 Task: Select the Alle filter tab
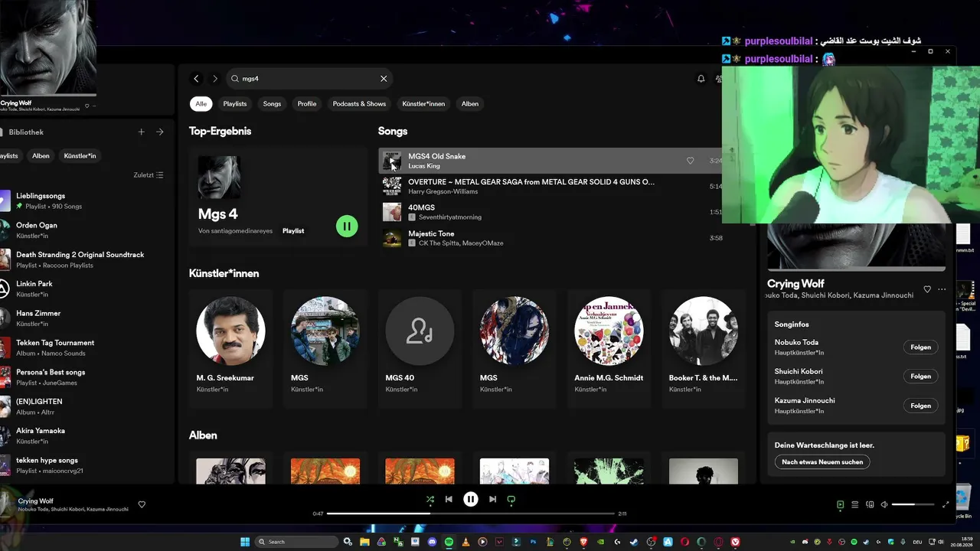[x=201, y=104]
